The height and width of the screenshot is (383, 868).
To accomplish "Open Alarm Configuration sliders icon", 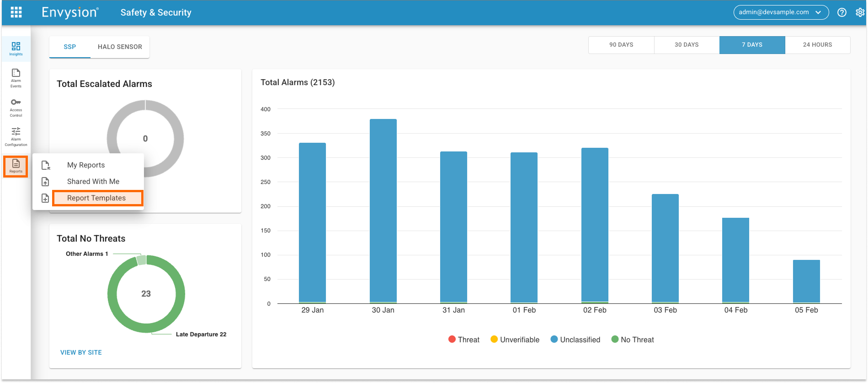I will 16,136.
